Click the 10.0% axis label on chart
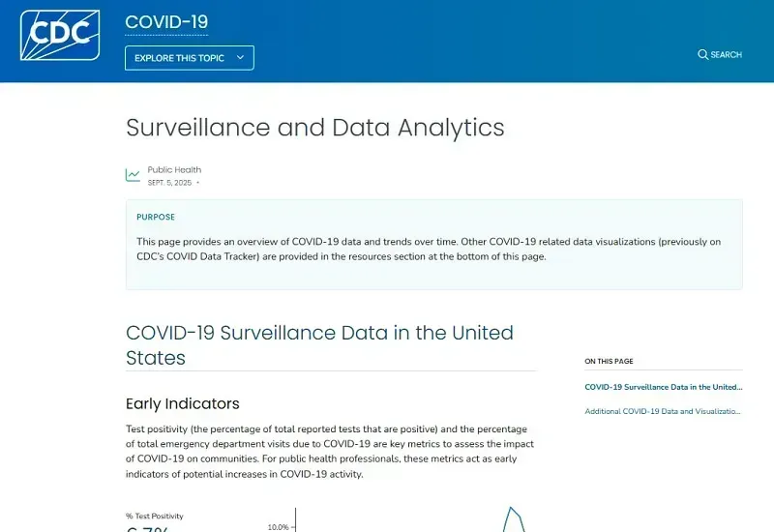The height and width of the screenshot is (532, 774). 278,527
